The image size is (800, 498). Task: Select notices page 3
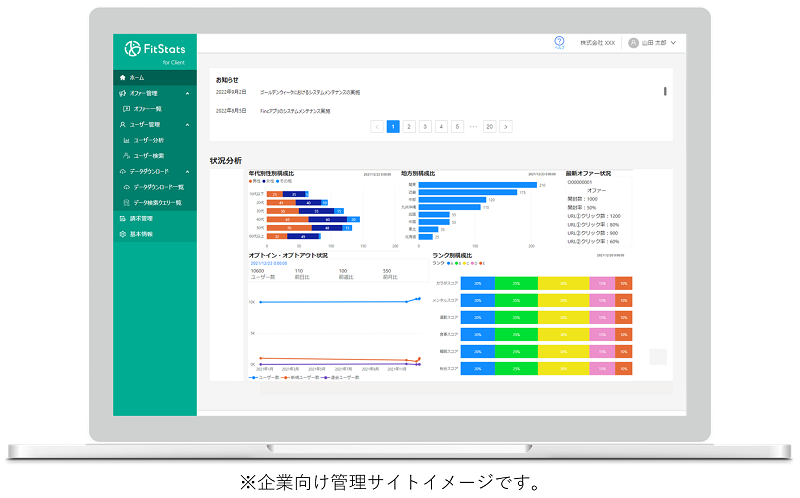tap(425, 127)
